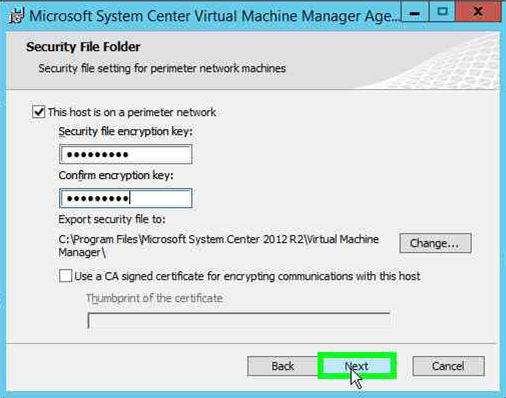Uncheck This host is on a perimeter network
Image resolution: width=506 pixels, height=398 pixels.
tap(39, 112)
